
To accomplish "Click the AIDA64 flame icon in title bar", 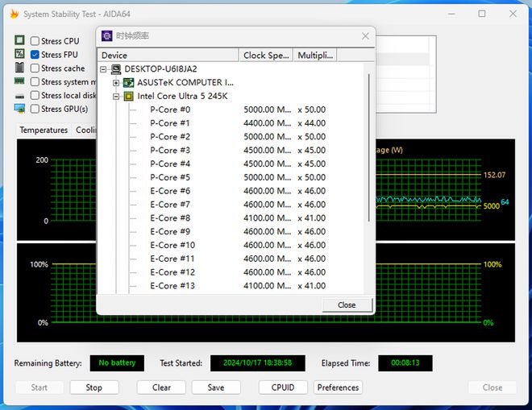I will (14, 14).
